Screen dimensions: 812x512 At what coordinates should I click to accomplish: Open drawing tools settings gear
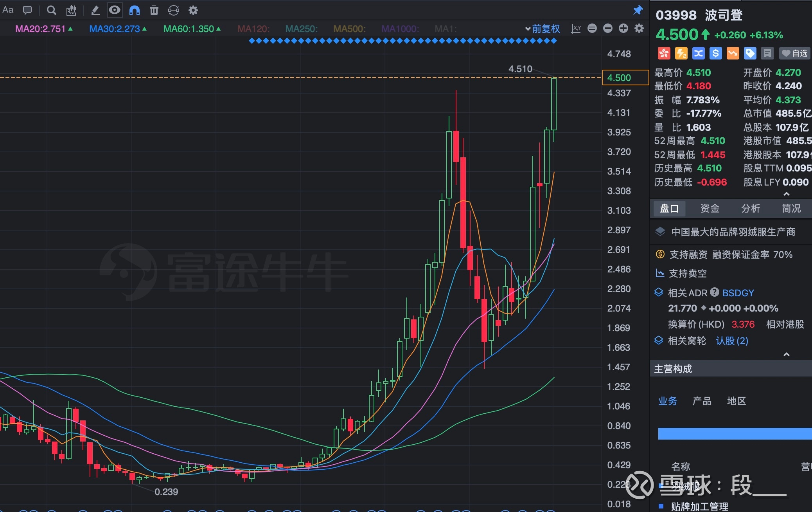pos(193,10)
